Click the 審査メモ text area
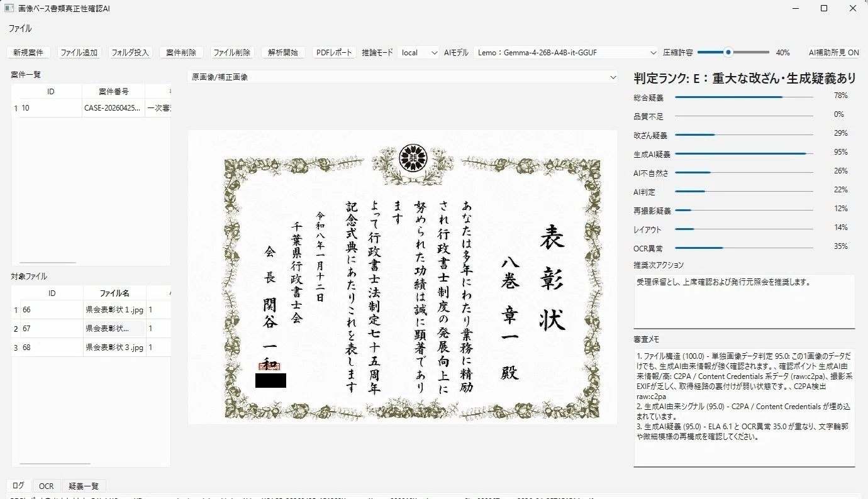Viewport: 868px width, 499px height. [744, 407]
